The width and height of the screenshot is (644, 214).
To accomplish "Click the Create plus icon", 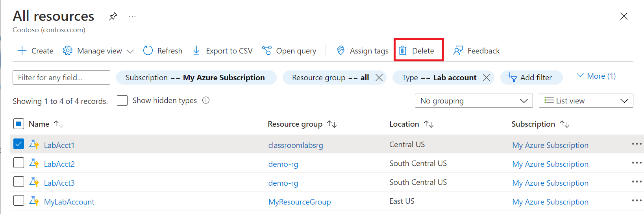I will click(x=22, y=50).
